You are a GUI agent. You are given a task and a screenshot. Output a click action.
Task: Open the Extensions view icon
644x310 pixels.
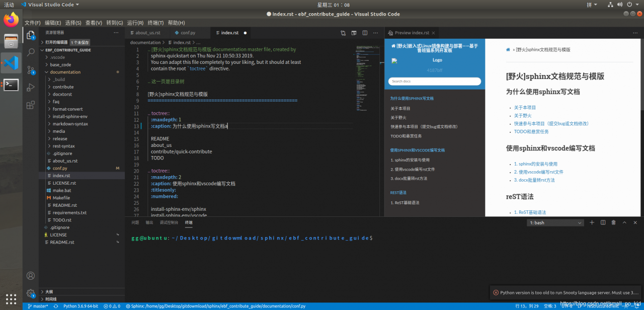pyautogui.click(x=31, y=105)
